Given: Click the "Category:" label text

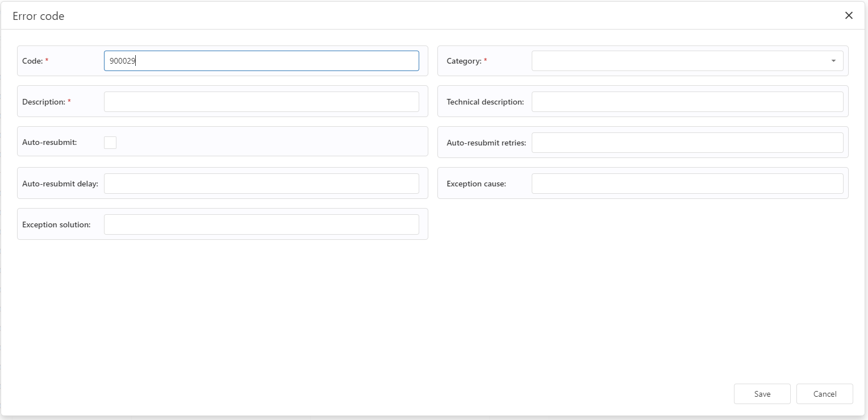Looking at the screenshot, I should 464,61.
